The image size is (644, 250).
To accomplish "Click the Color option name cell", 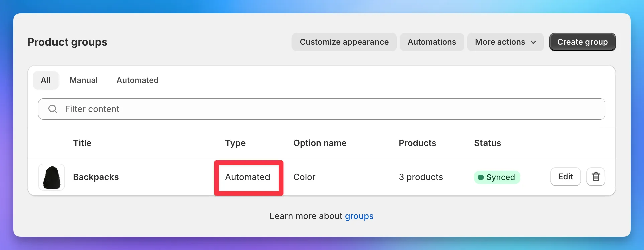I will point(304,177).
